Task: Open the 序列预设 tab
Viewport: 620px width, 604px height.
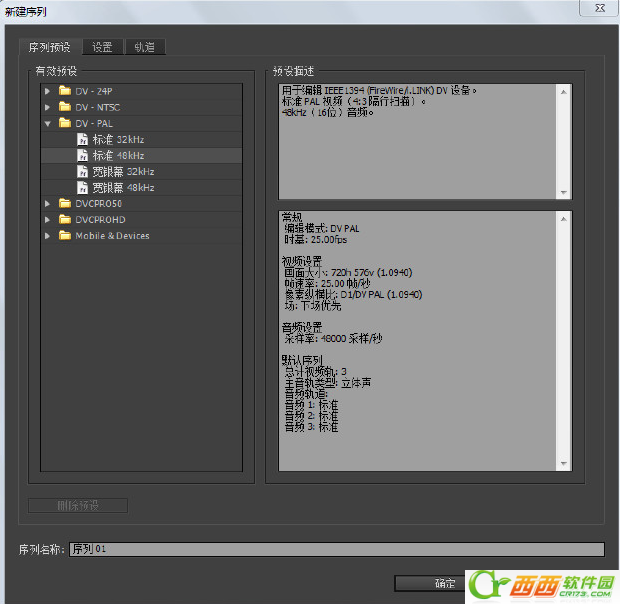Action: click(x=50, y=47)
